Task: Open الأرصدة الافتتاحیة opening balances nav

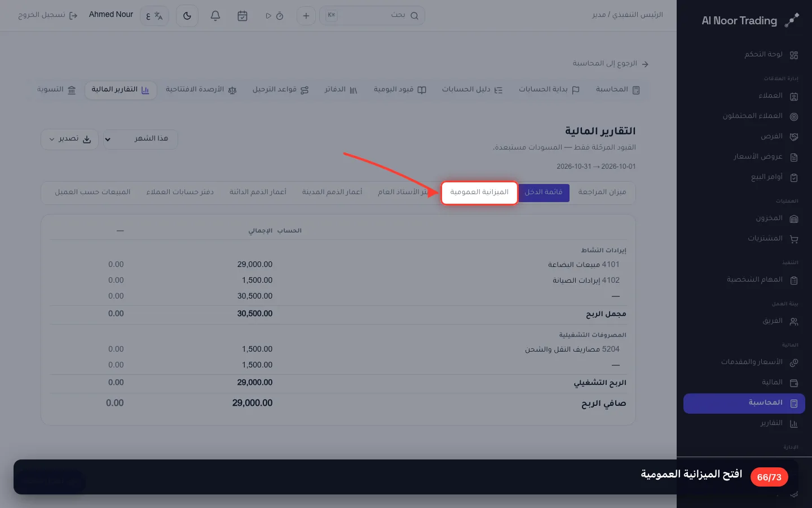Action: [x=201, y=90]
